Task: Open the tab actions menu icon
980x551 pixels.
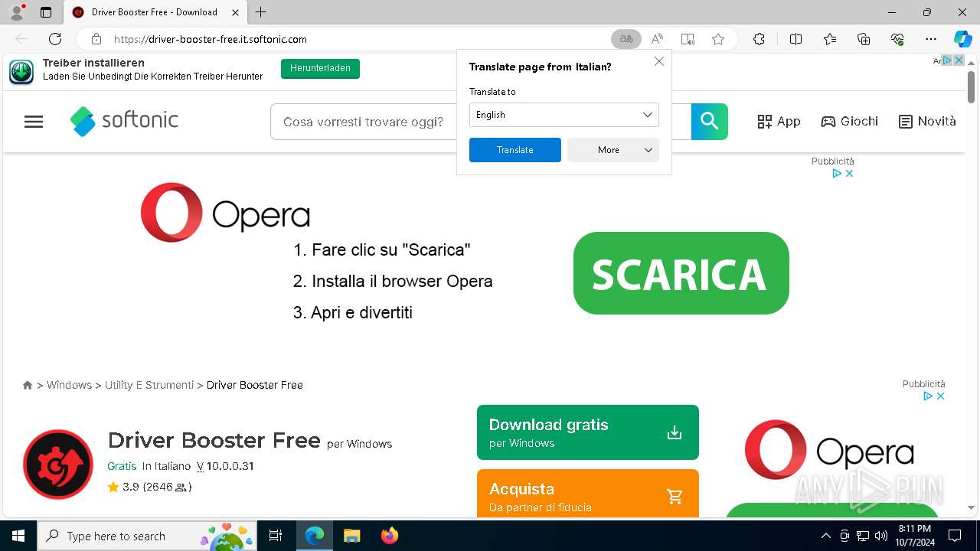Action: pos(46,12)
